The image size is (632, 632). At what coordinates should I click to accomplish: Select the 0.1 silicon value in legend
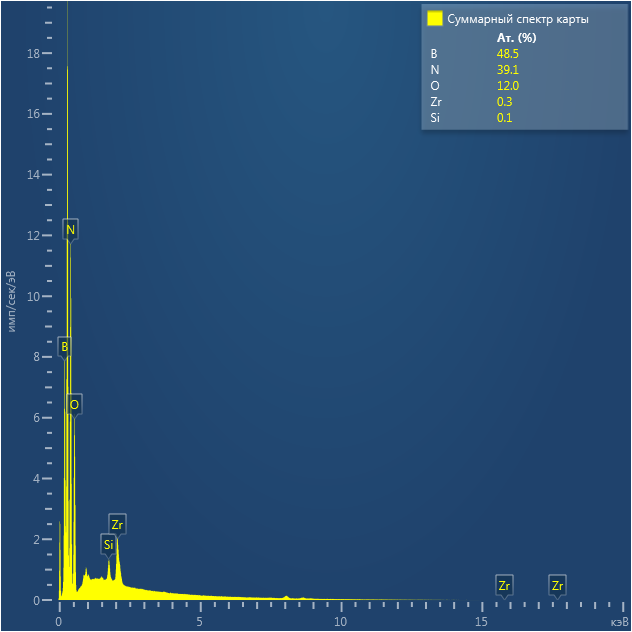click(504, 118)
